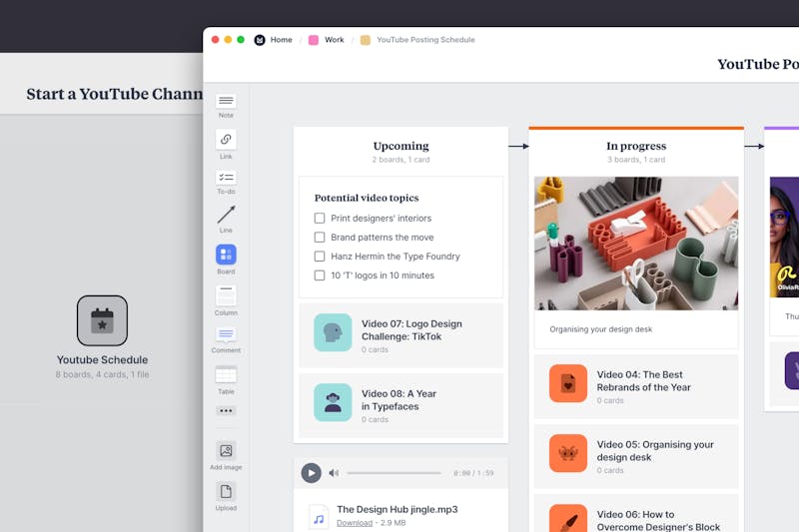Screen dimensions: 799x532
Task: Pick the Line tool
Action: pos(226,216)
